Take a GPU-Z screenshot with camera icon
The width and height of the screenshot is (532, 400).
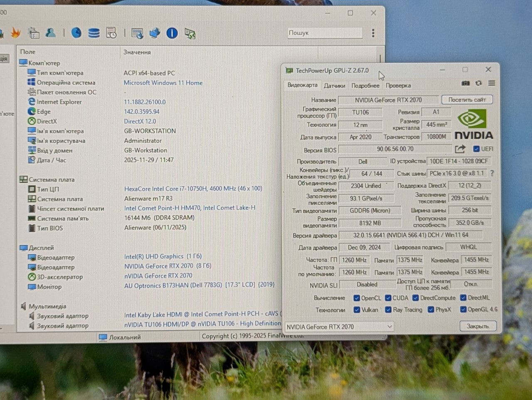pyautogui.click(x=465, y=83)
